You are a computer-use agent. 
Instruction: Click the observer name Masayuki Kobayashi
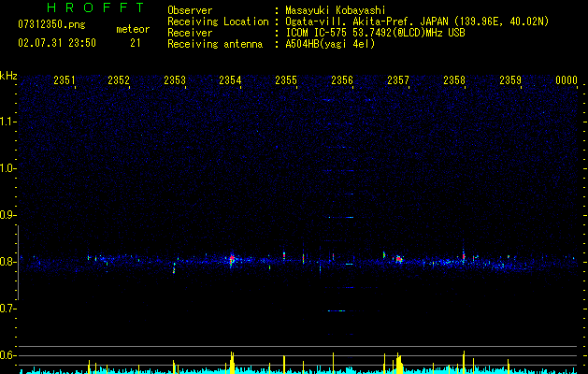336,10
